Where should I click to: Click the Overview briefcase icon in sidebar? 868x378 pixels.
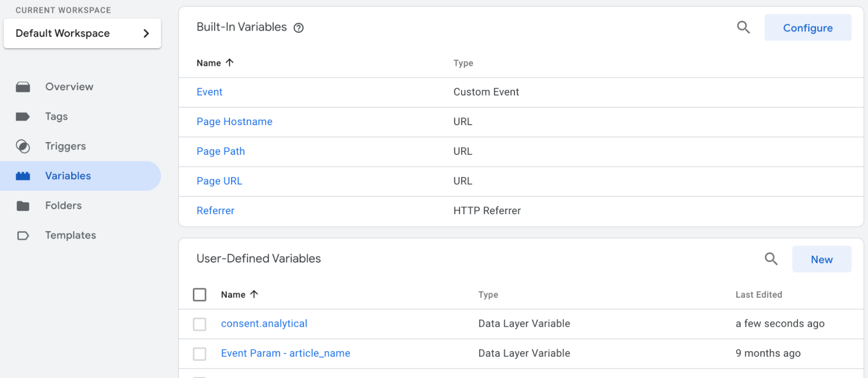(x=23, y=87)
